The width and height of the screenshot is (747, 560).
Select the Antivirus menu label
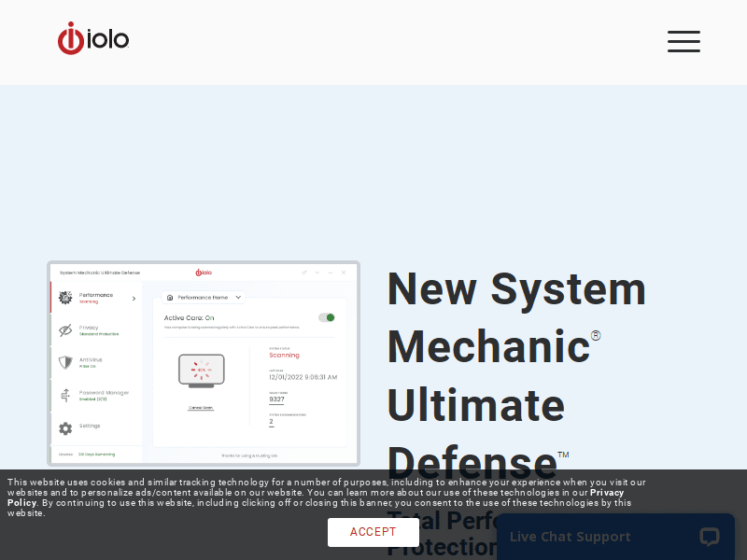pyautogui.click(x=91, y=359)
